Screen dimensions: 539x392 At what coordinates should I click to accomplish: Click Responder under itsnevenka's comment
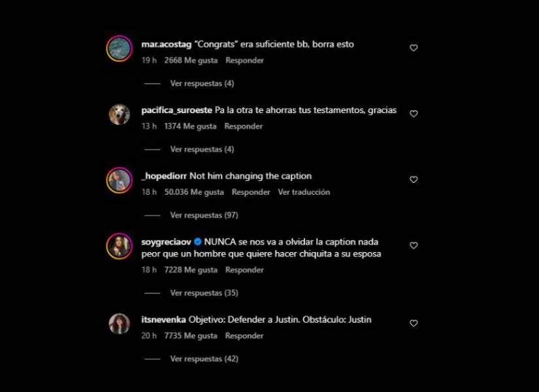244,336
